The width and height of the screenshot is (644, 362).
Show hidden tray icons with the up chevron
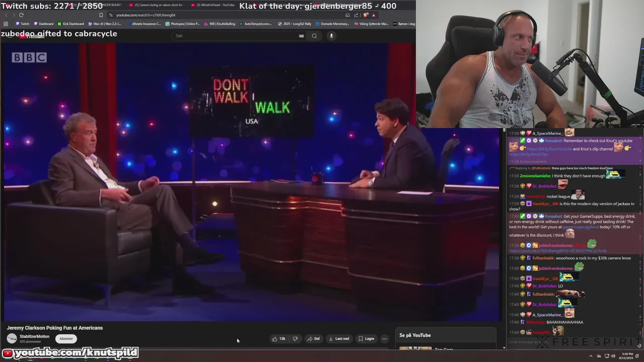point(591,356)
